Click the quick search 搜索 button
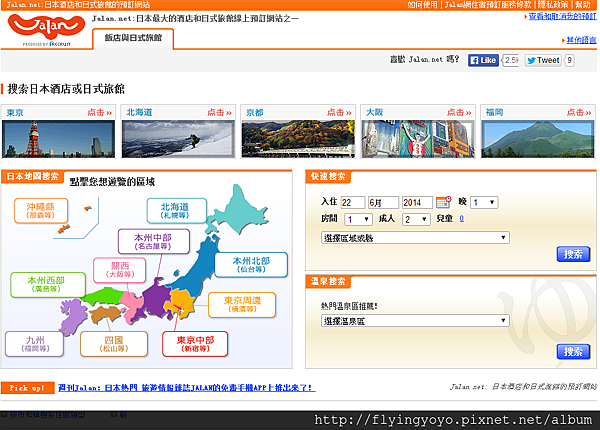The width and height of the screenshot is (600, 430). point(573,254)
